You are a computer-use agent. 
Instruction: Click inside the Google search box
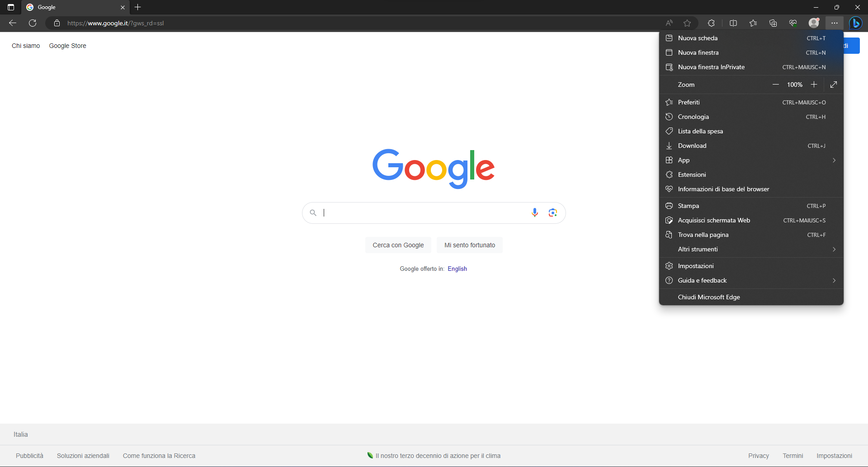(425, 212)
